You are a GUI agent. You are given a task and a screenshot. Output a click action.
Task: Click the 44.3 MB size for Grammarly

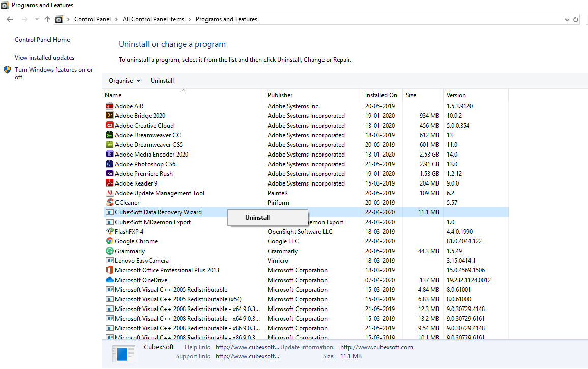click(428, 251)
